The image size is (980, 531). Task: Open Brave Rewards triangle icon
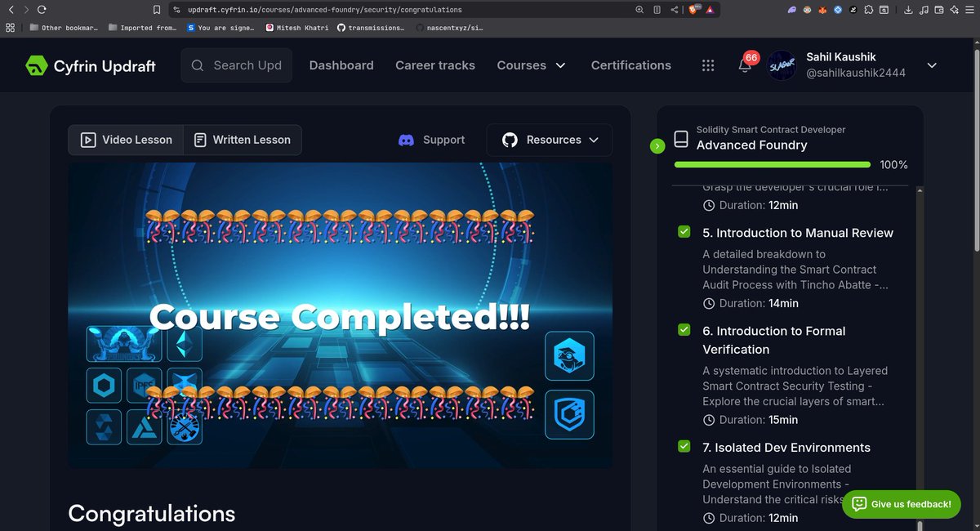(710, 10)
